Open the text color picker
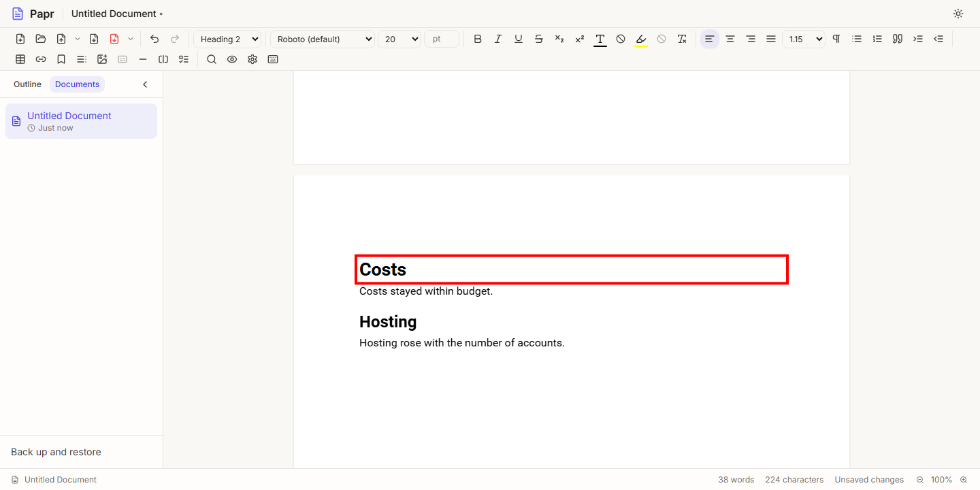The width and height of the screenshot is (980, 490). [x=600, y=39]
